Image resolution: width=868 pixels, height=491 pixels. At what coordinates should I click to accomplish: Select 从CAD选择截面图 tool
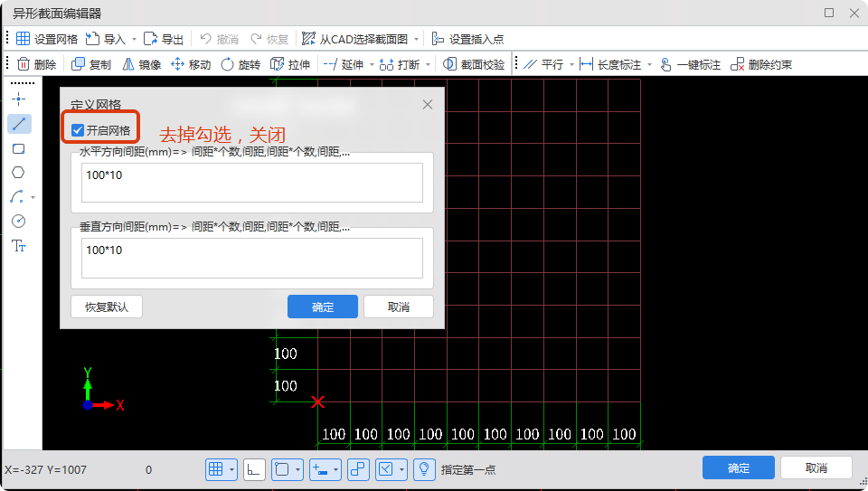pyautogui.click(x=354, y=39)
